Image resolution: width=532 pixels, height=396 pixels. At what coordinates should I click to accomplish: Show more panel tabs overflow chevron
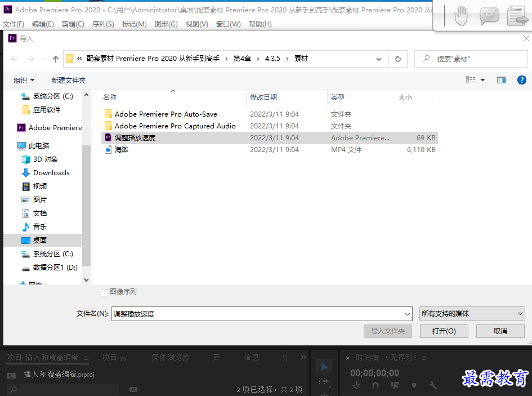point(303,357)
